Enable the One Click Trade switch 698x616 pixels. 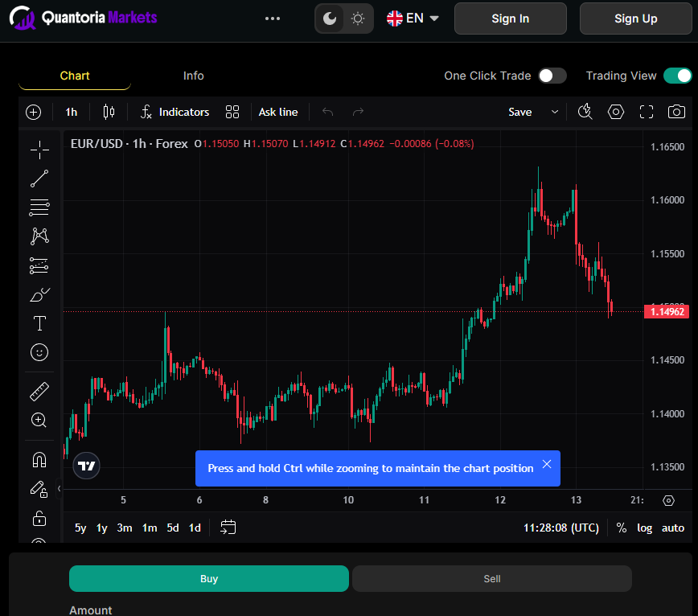tap(552, 76)
